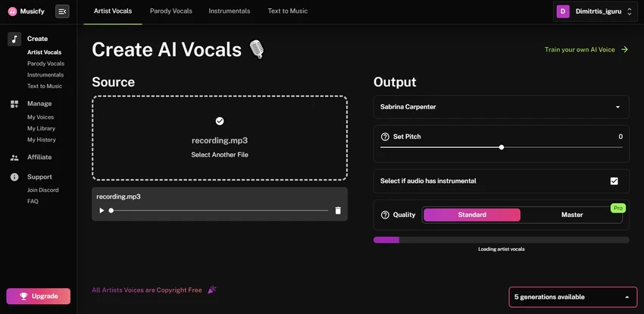Collapse the sidebar with the menu toggle icon
The image size is (644, 314).
62,11
